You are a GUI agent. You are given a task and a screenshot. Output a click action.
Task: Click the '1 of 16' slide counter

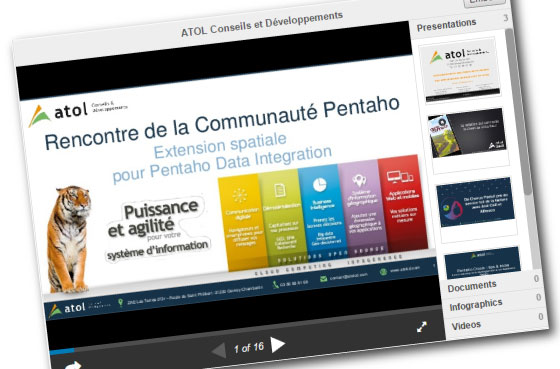click(x=249, y=347)
